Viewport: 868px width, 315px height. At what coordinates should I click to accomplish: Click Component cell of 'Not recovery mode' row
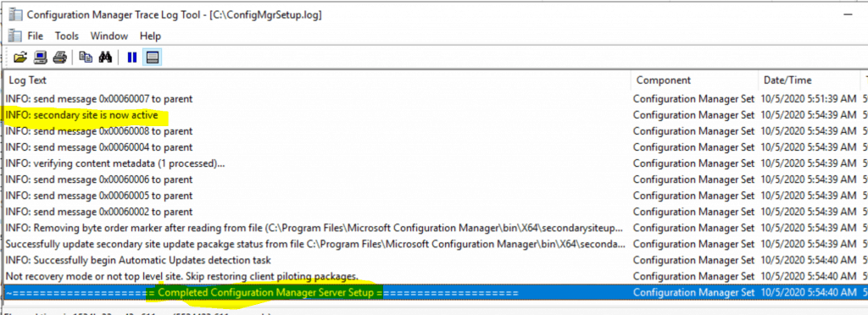click(694, 275)
